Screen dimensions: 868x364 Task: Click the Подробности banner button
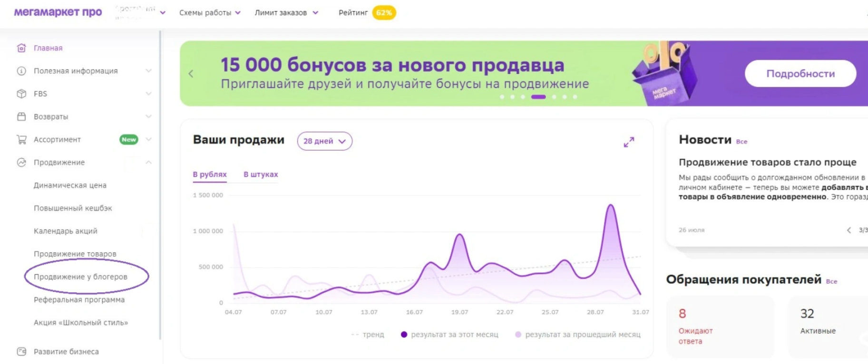800,74
